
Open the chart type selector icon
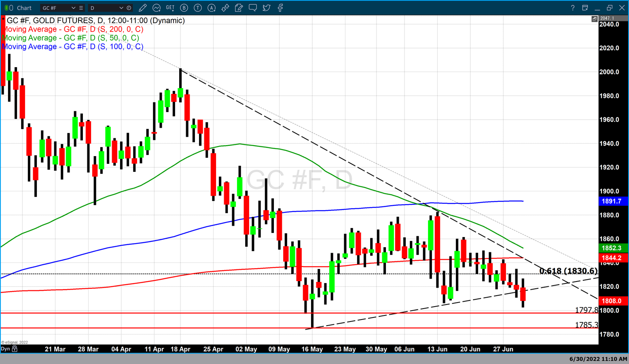(157, 8)
